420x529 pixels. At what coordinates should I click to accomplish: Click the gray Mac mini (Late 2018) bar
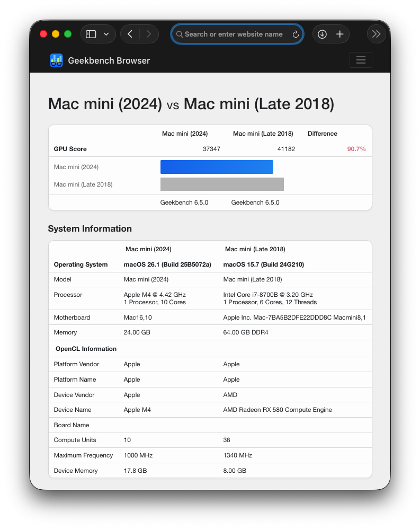pos(222,184)
